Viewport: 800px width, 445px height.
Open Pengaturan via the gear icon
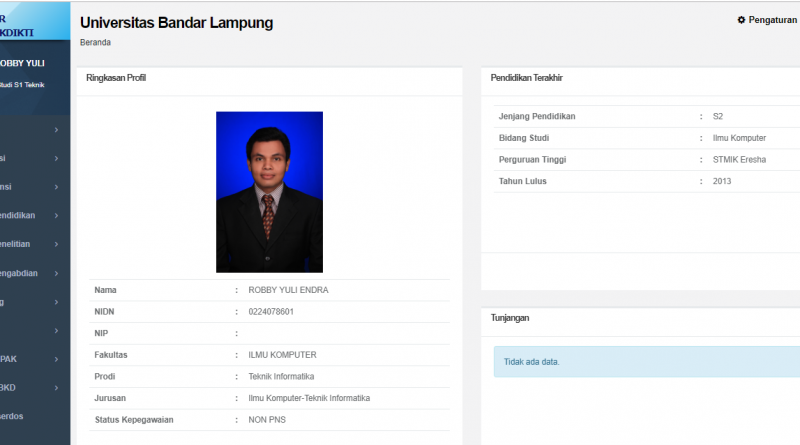741,20
